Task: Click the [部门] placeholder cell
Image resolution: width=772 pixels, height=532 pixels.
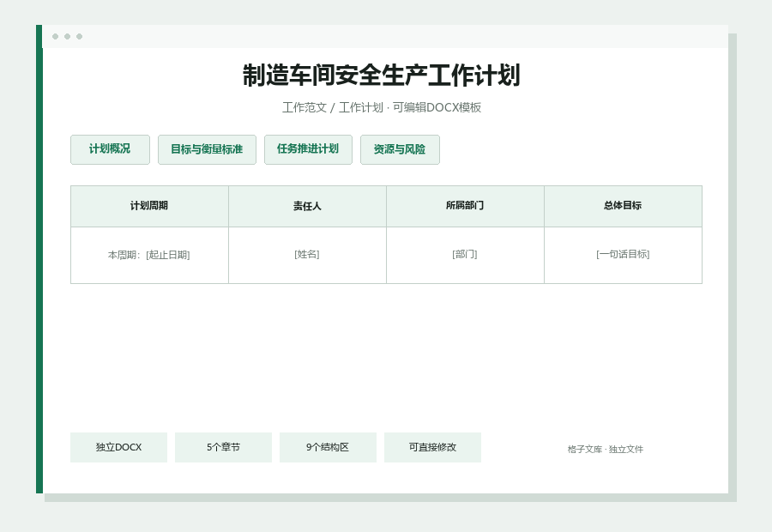Action: click(x=465, y=255)
